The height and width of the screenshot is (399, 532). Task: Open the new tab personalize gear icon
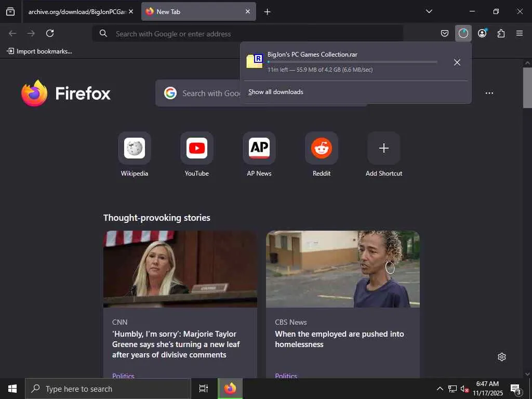[x=502, y=357]
